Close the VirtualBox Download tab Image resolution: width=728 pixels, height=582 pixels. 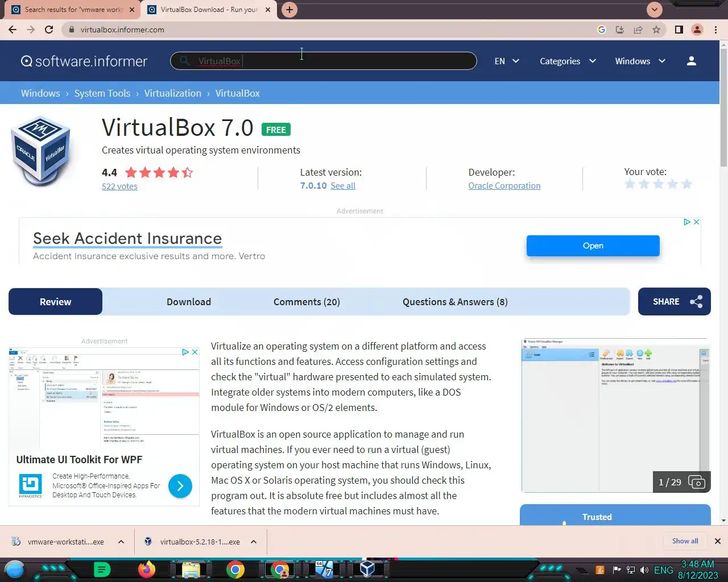click(268, 10)
